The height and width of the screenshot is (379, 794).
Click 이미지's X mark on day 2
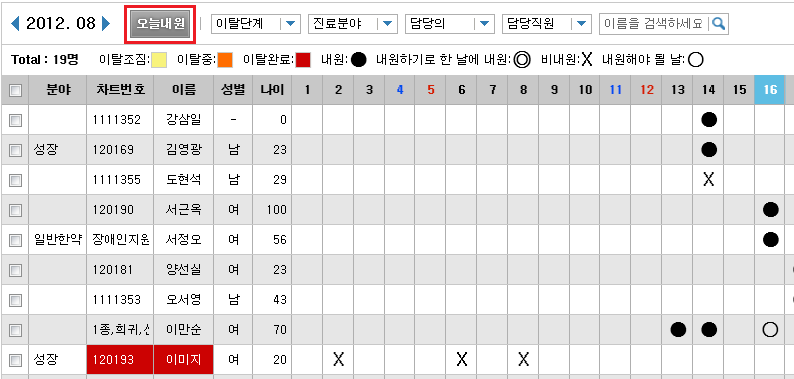point(339,360)
